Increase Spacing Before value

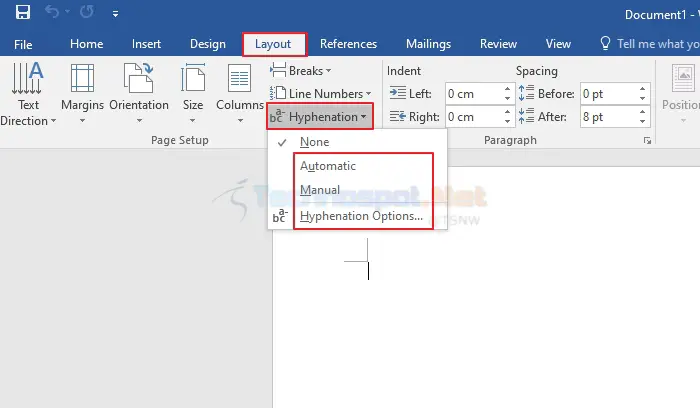tap(642, 88)
